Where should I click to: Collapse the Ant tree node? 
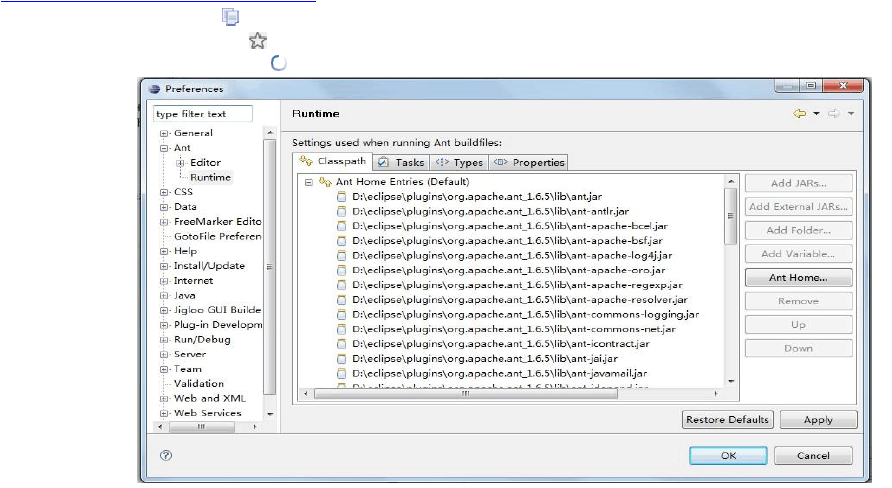point(164,148)
